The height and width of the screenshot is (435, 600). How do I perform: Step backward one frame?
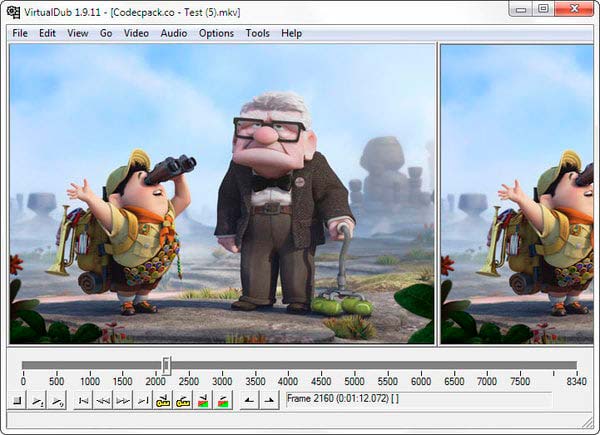click(103, 401)
